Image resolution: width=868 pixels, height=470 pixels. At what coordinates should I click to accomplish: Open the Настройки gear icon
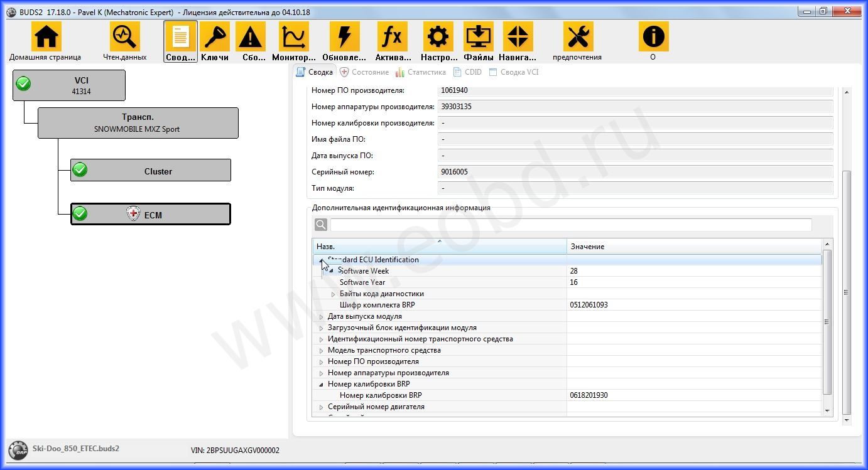point(438,36)
